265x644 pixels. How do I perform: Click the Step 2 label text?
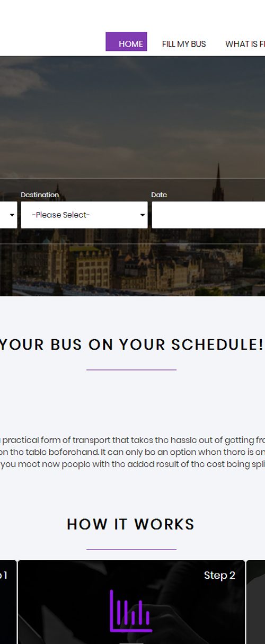tap(219, 575)
